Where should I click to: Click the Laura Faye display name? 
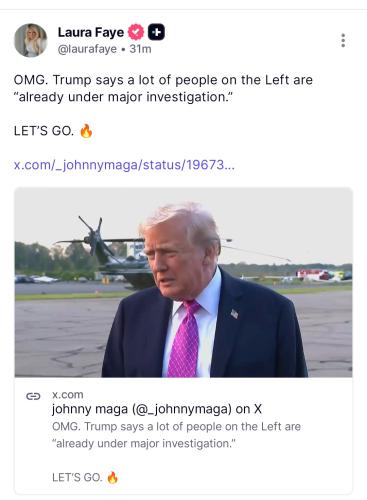tap(91, 32)
